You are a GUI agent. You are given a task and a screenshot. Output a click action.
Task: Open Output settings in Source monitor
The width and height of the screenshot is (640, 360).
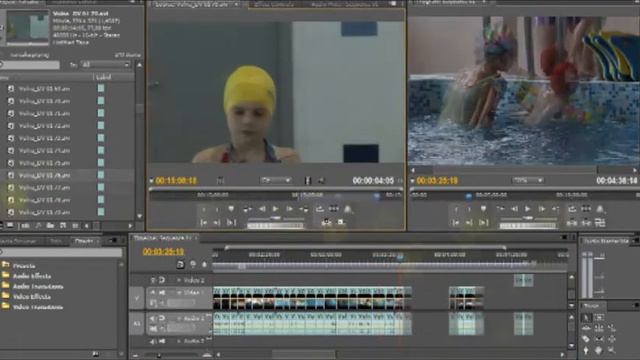click(348, 209)
